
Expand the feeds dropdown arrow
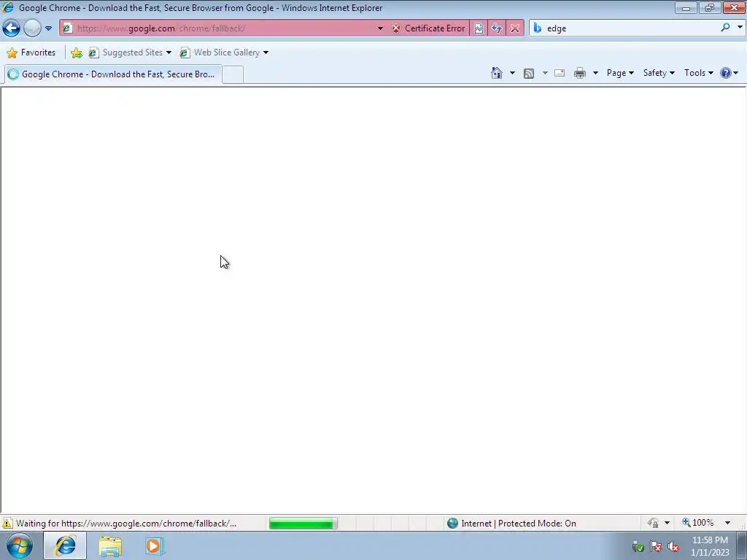[x=545, y=73]
